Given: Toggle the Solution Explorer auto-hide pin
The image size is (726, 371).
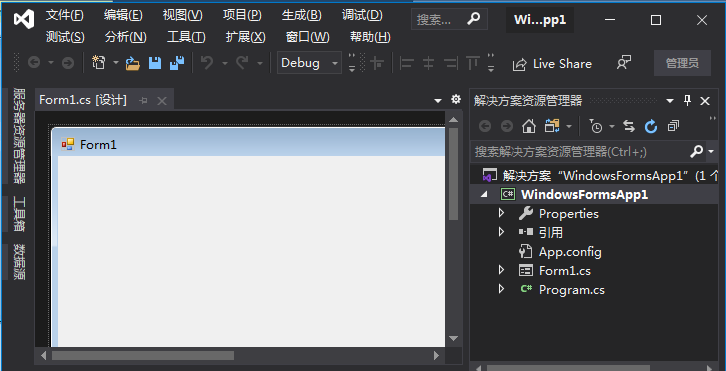Looking at the screenshot, I should point(688,101).
